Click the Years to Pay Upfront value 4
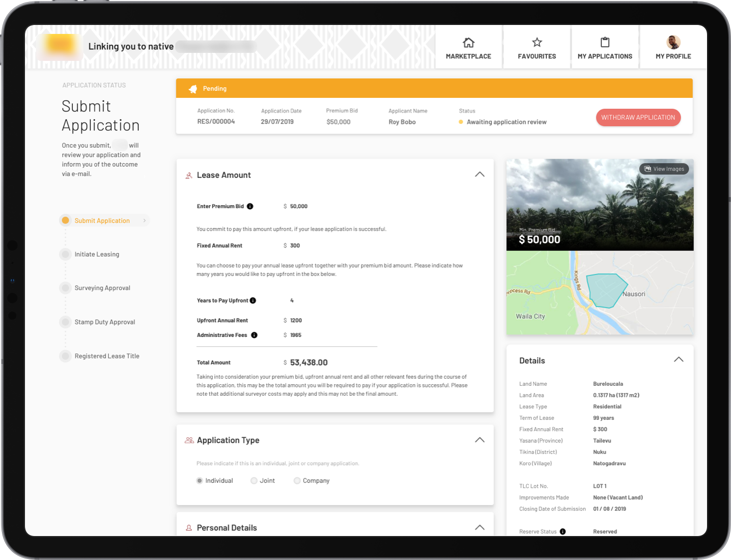Viewport: 731px width, 560px height. click(x=292, y=300)
